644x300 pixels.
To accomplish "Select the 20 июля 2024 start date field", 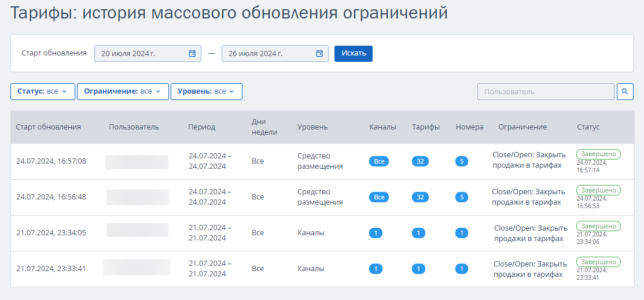I will [142, 54].
